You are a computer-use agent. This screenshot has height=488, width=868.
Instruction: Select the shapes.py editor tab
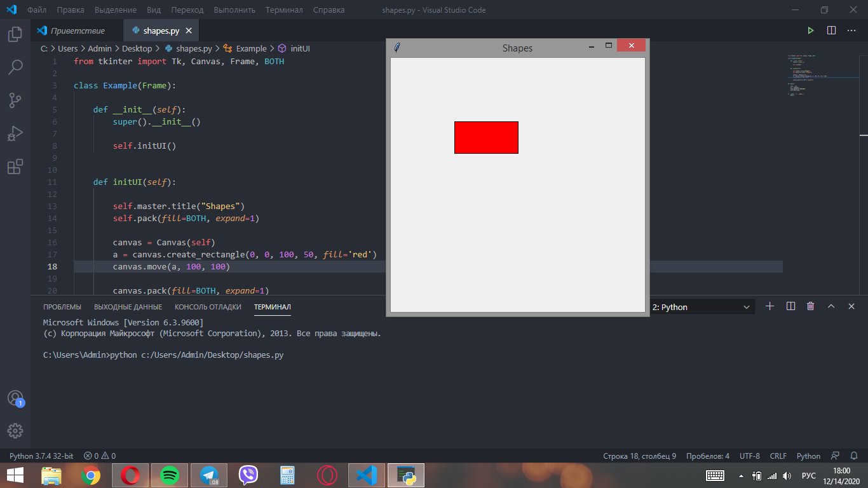[x=161, y=30]
